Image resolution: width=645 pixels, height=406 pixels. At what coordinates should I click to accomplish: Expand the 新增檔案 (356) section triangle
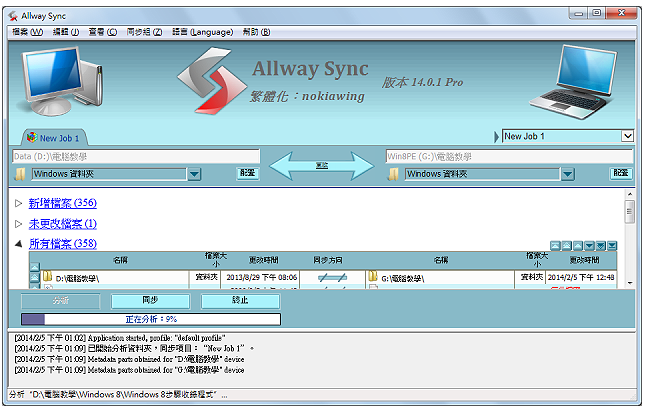coord(18,203)
